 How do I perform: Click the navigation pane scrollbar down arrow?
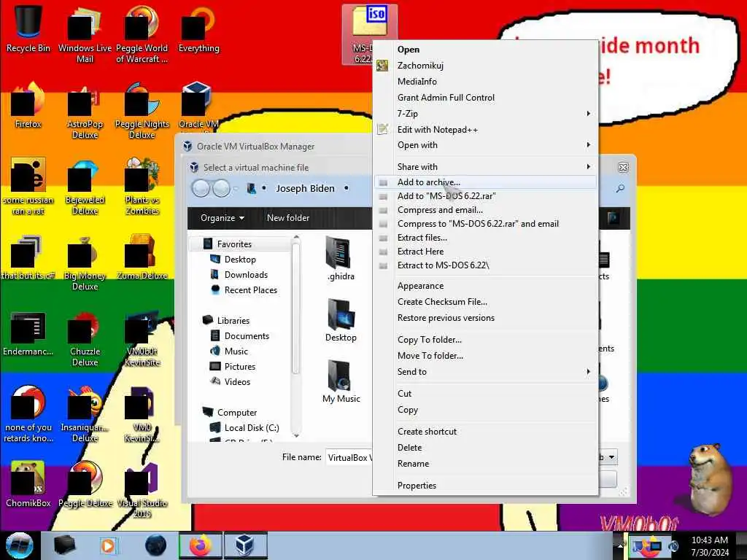click(296, 435)
